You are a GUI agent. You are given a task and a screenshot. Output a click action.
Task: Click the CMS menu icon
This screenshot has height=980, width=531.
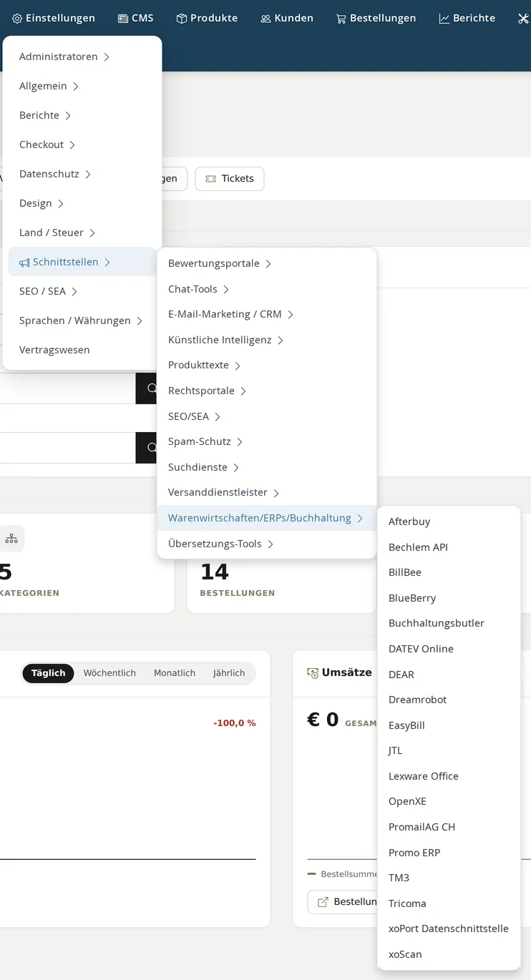click(123, 19)
